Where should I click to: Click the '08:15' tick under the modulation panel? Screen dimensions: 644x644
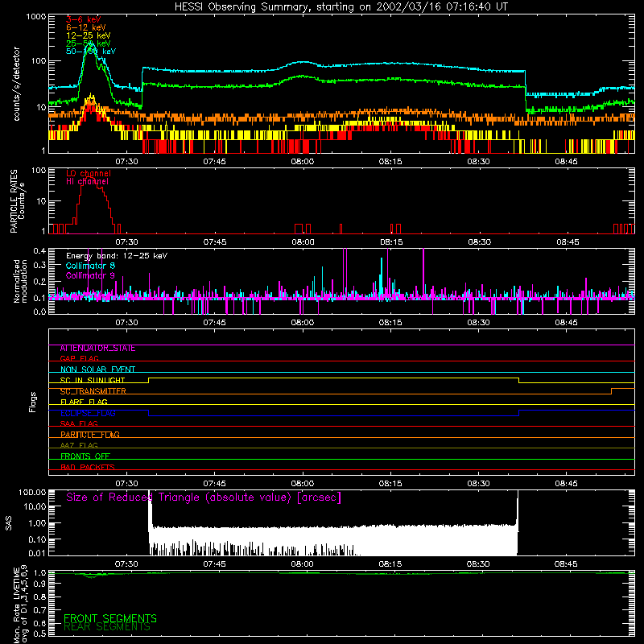coord(390,323)
